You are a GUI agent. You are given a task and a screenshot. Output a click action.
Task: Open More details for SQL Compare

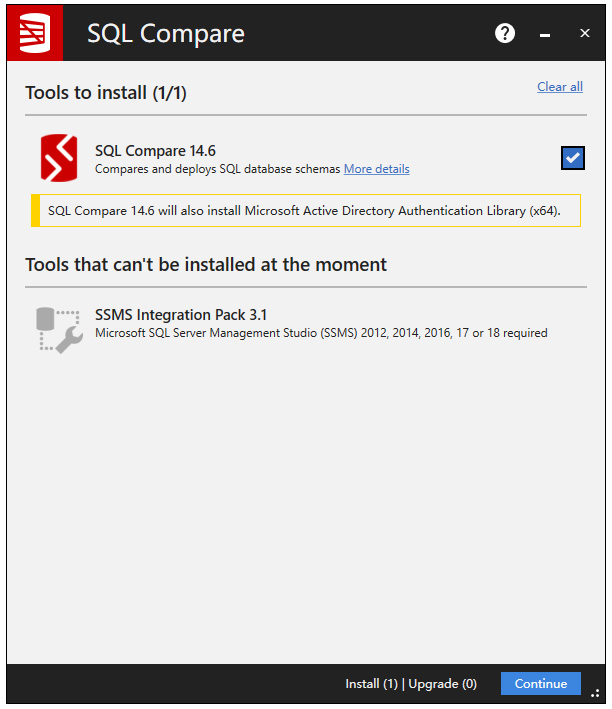click(376, 169)
